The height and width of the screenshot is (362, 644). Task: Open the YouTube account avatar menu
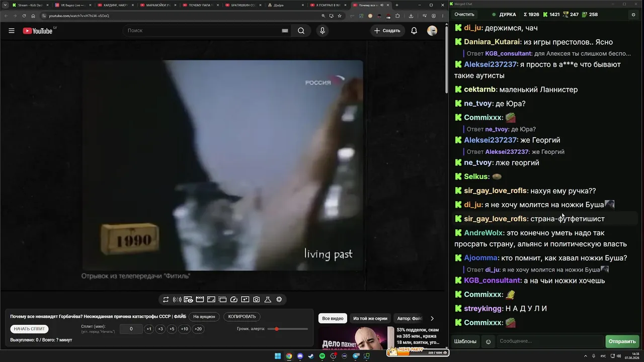click(432, 31)
